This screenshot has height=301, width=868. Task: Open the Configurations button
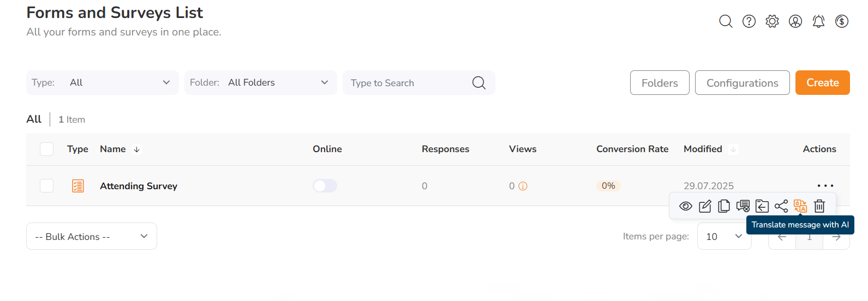(x=742, y=83)
